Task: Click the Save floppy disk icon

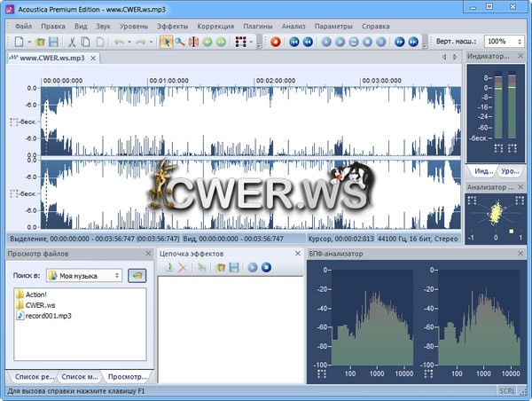Action: (x=52, y=42)
